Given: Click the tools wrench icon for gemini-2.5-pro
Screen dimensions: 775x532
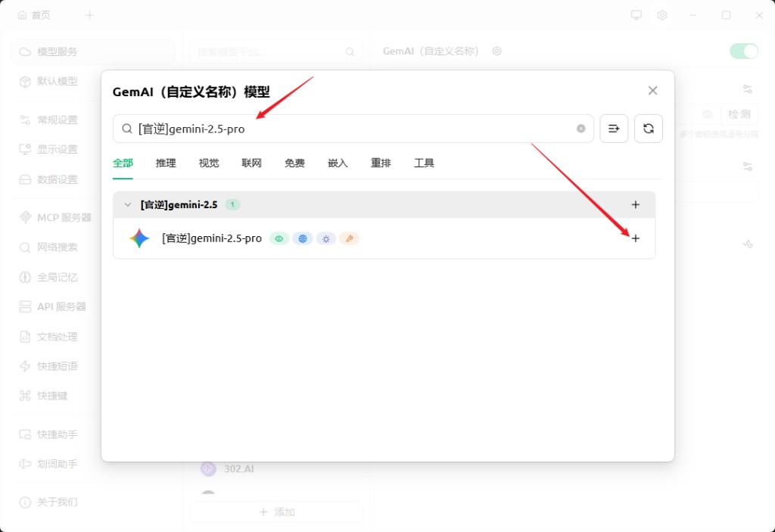Looking at the screenshot, I should tap(349, 238).
